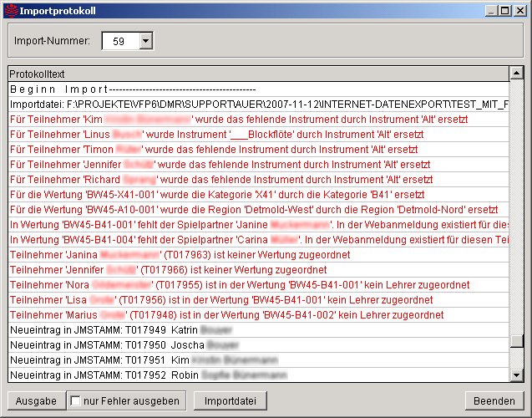
Task: Maximize the Importprotokoll window
Action: click(504, 10)
